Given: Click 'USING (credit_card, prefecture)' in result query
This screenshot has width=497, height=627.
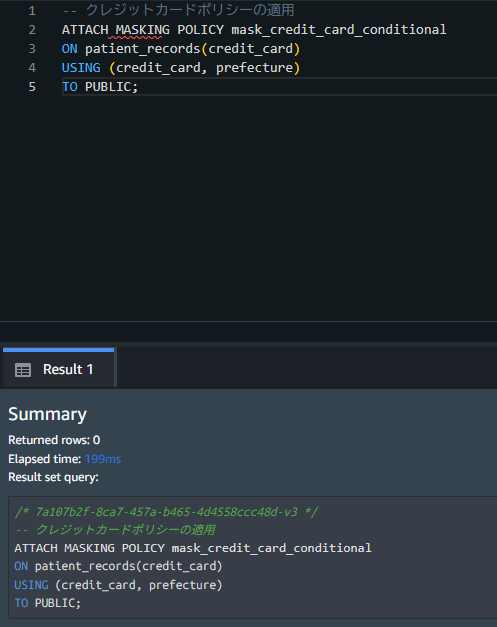Looking at the screenshot, I should click(118, 585).
